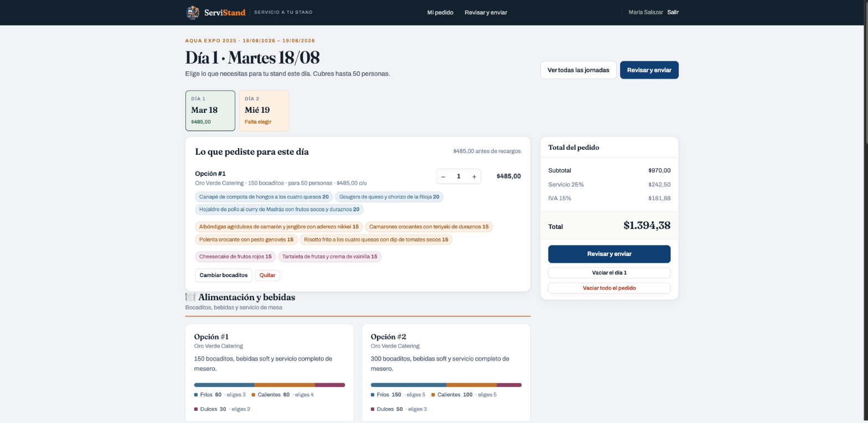
Task: Click Tartaleta de frutas y crema chip
Action: (330, 257)
